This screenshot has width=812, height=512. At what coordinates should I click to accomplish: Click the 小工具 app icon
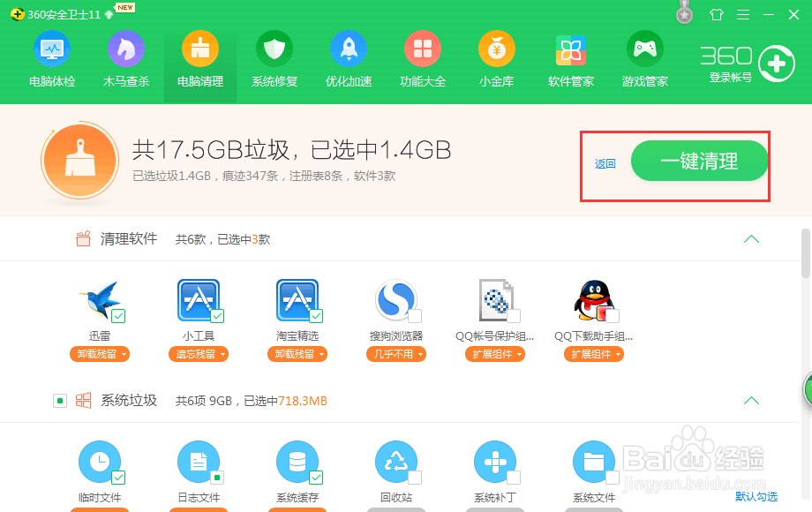pyautogui.click(x=199, y=300)
